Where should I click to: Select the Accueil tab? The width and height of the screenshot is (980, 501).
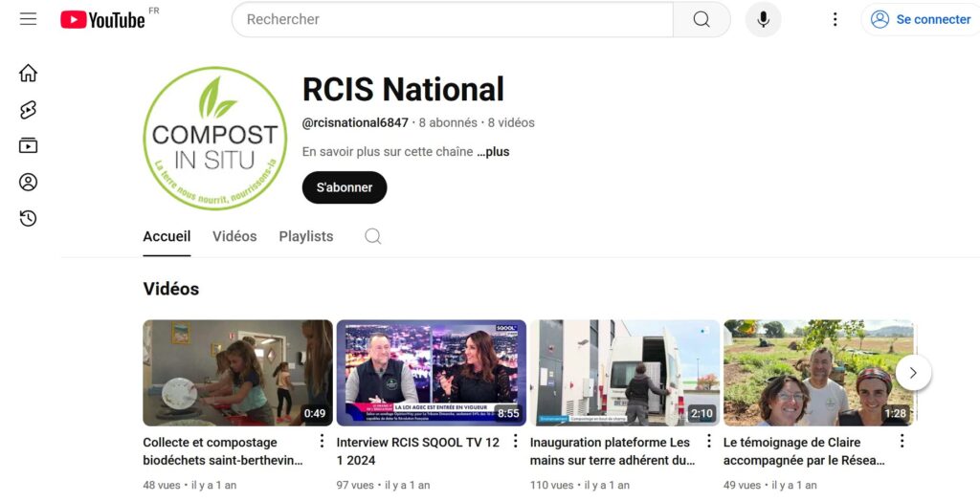point(167,237)
